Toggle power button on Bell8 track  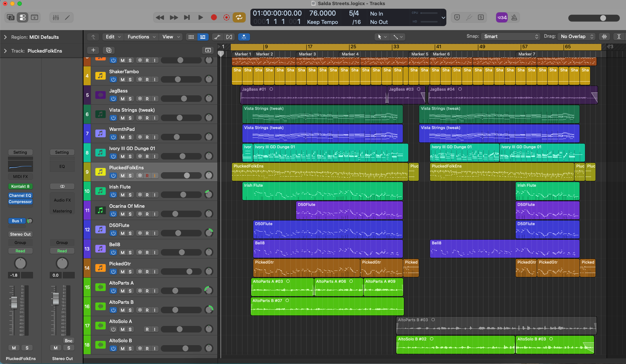click(x=113, y=252)
